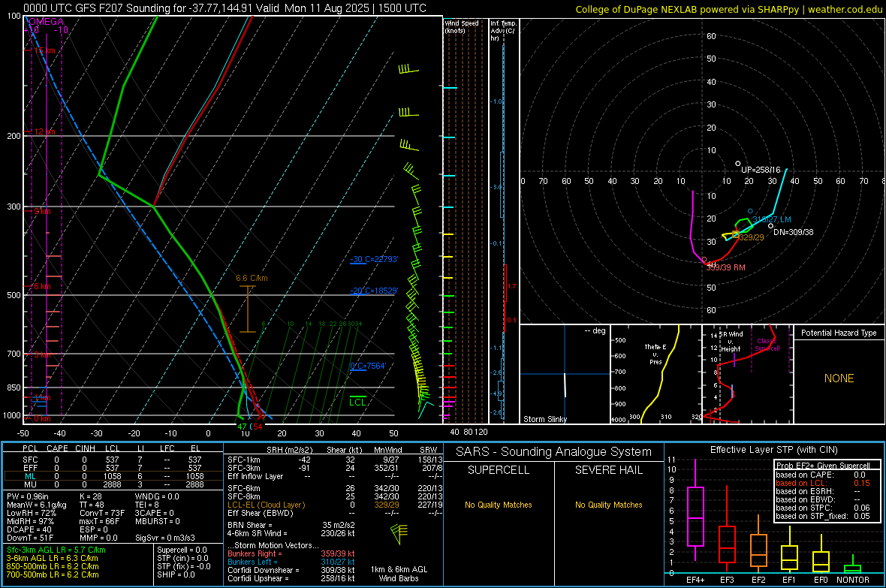The height and width of the screenshot is (588, 886).
Task: Click the Effective Layer STP (with CIN) title
Action: [773, 450]
